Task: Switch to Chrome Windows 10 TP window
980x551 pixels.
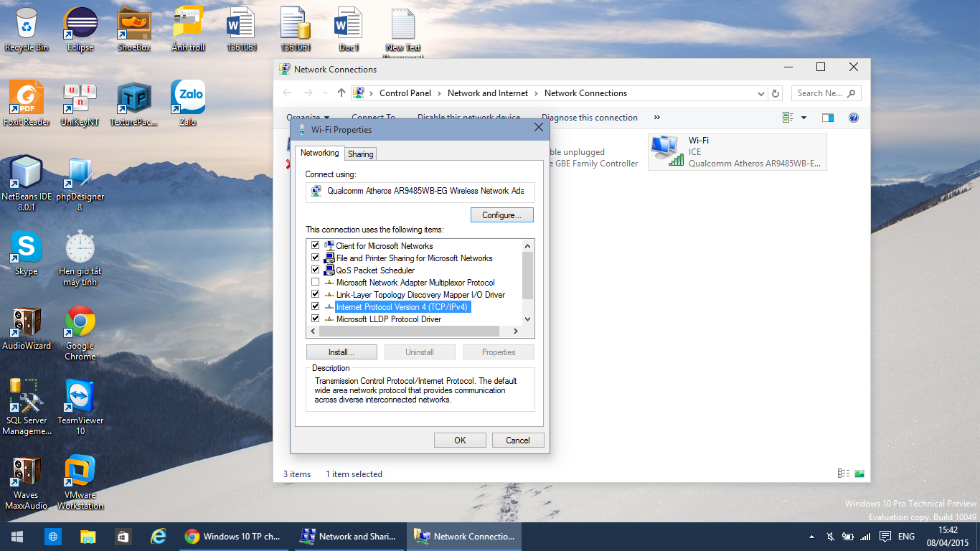Action: coord(235,537)
